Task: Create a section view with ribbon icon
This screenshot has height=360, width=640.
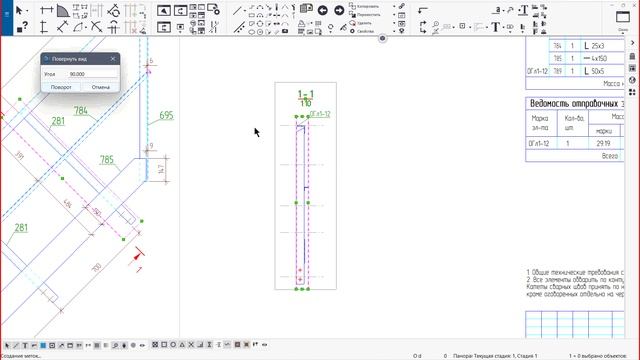Action: tap(164, 11)
